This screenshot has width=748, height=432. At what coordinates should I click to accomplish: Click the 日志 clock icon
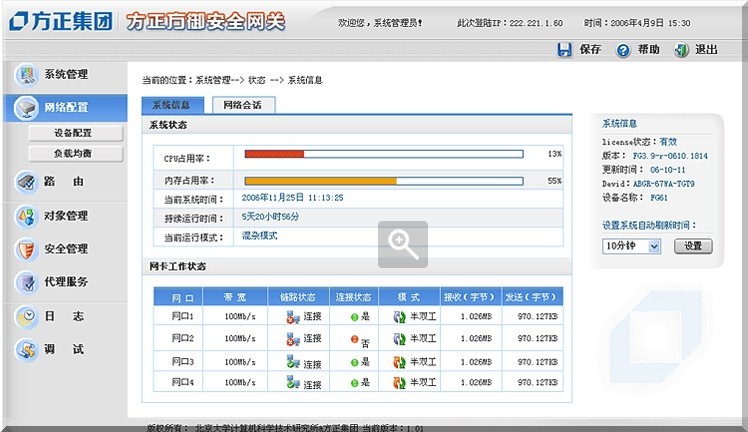pos(26,316)
